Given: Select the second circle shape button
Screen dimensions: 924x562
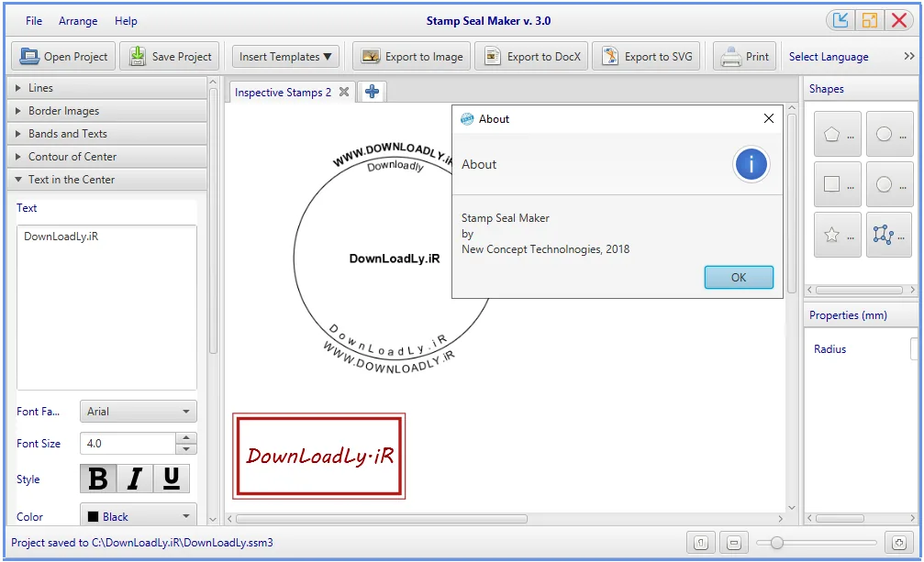Looking at the screenshot, I should (890, 184).
